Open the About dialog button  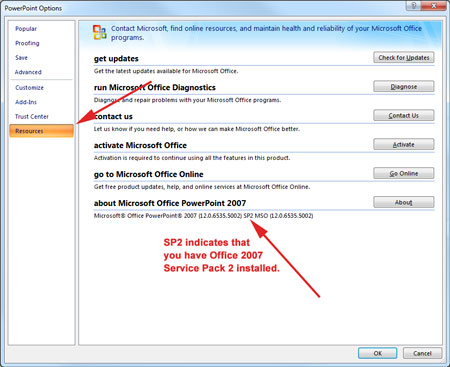click(404, 202)
